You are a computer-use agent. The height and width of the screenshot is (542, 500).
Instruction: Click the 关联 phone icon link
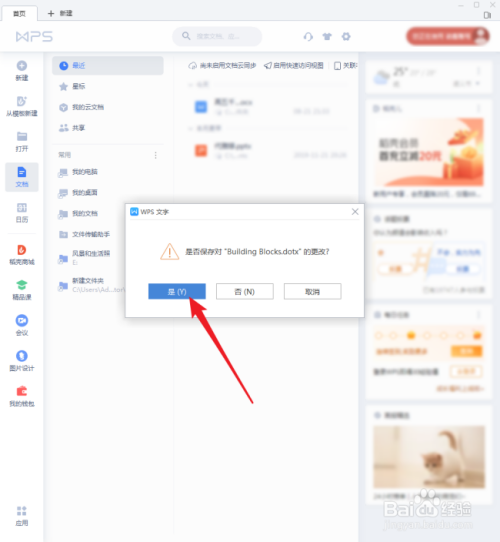(345, 65)
